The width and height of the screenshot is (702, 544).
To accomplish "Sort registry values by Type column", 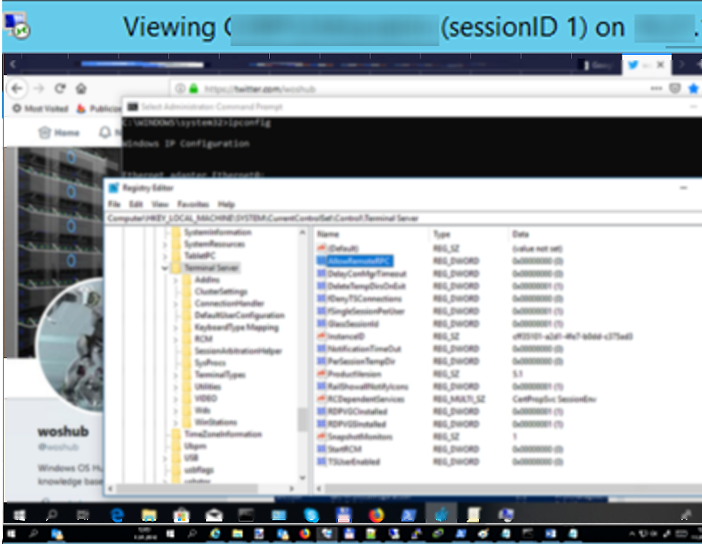I will pos(469,234).
